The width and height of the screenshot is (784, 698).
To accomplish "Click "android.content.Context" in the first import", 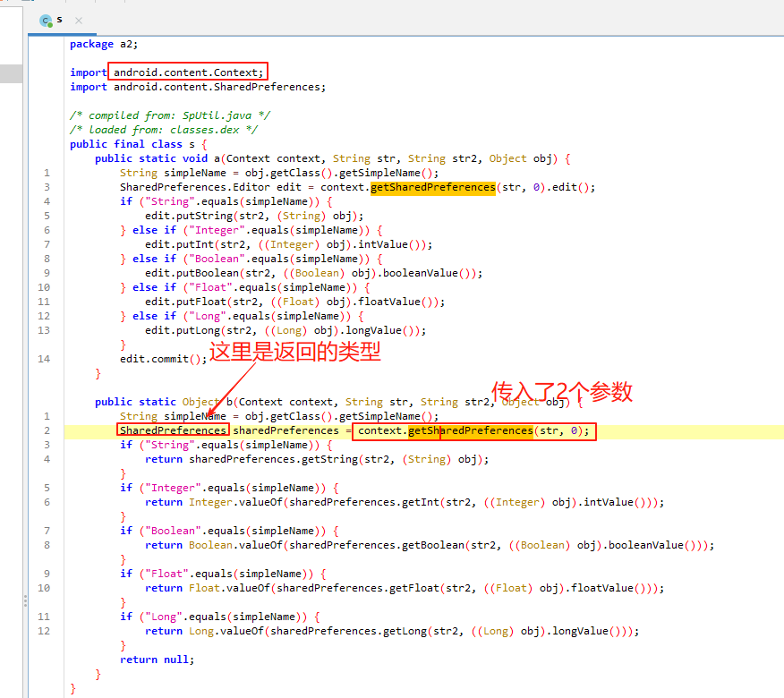I will [x=185, y=72].
